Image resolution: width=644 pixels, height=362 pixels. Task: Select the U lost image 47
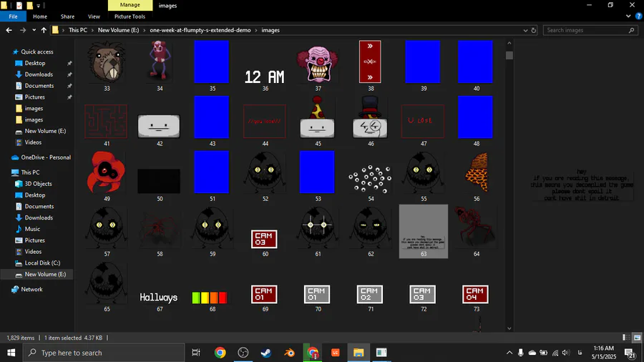(x=423, y=121)
